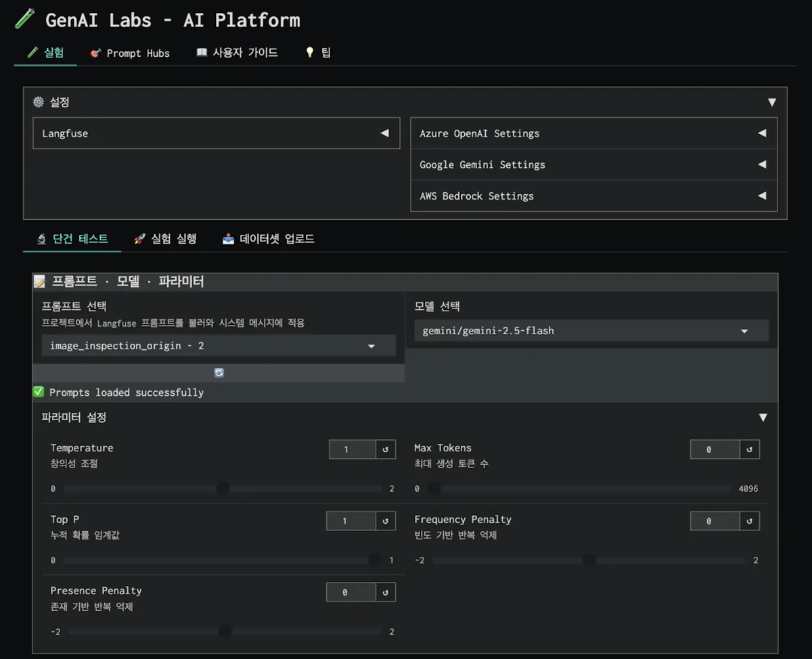Collapse the 설정 panel with the triangle
This screenshot has width=812, height=659.
(x=771, y=103)
